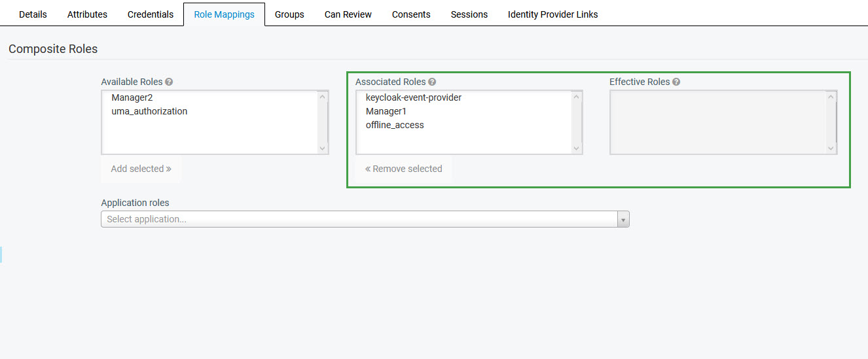The width and height of the screenshot is (868, 359).
Task: Click help icon beside Effective Roles
Action: tap(676, 82)
